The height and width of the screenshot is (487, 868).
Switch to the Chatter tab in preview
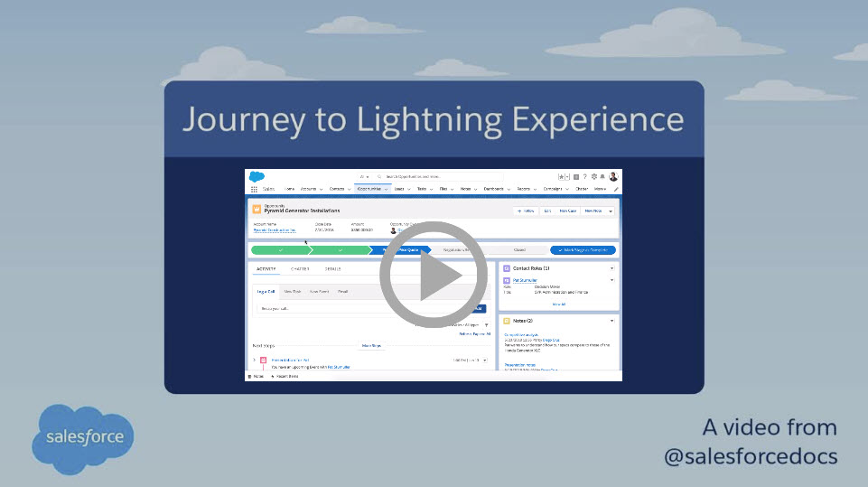[x=300, y=269]
